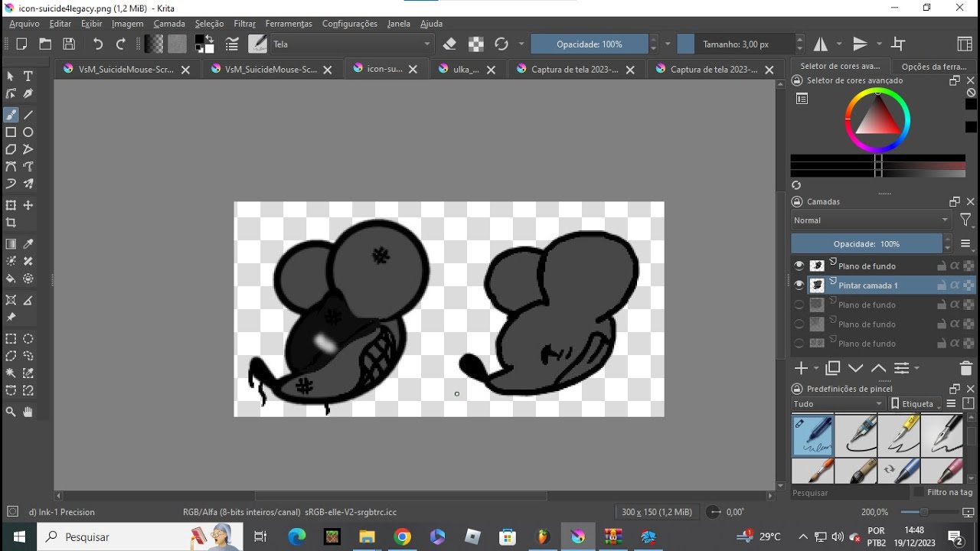Screen dimensions: 980x551
Task: Adjust the layer Opacidade 100% slider
Action: coord(867,244)
